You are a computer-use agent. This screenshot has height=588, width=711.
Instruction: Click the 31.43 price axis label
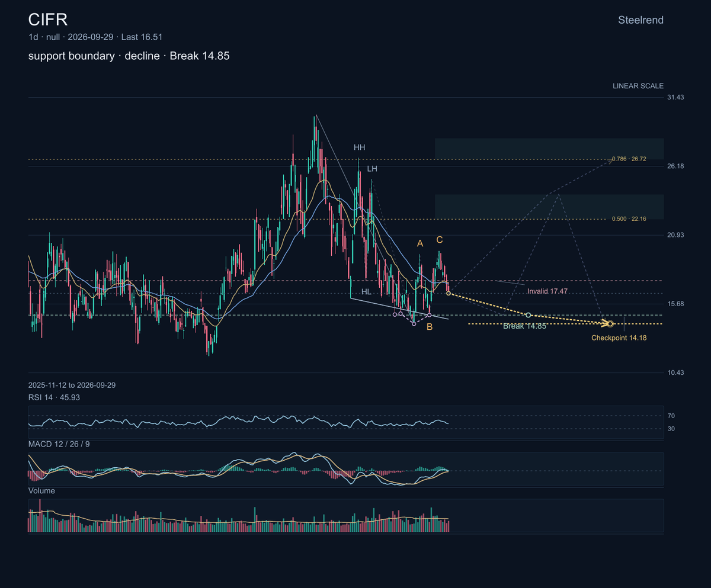(x=676, y=97)
